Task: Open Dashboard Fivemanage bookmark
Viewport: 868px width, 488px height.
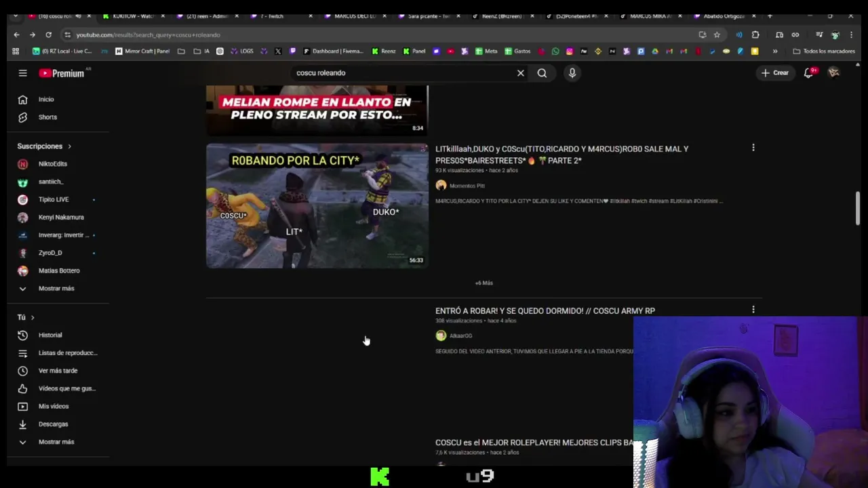Action: tap(333, 51)
